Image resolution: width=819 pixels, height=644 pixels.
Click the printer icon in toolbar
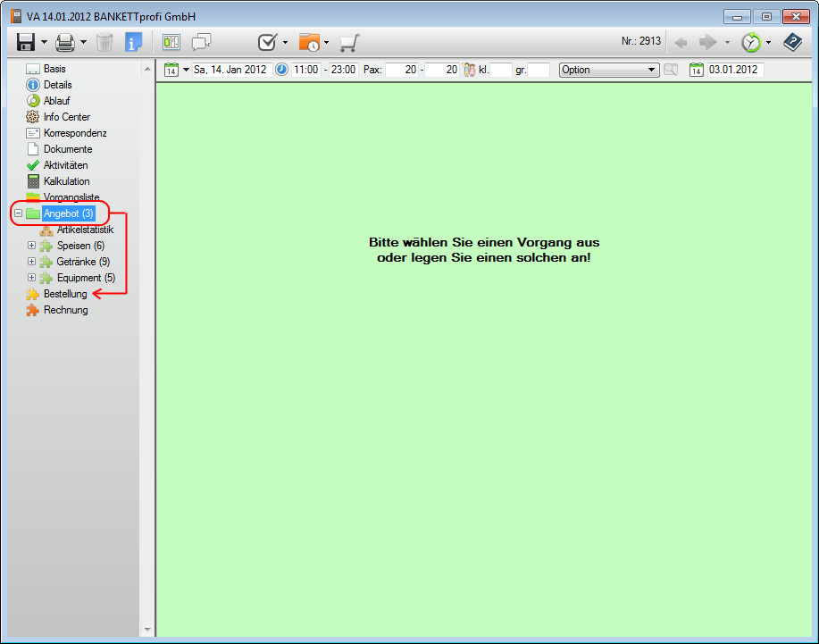(65, 41)
